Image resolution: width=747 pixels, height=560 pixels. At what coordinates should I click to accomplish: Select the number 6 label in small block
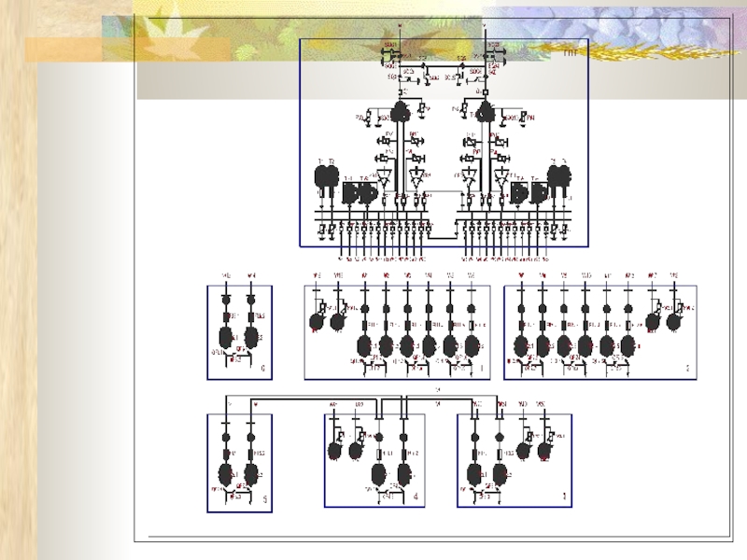pos(263,370)
